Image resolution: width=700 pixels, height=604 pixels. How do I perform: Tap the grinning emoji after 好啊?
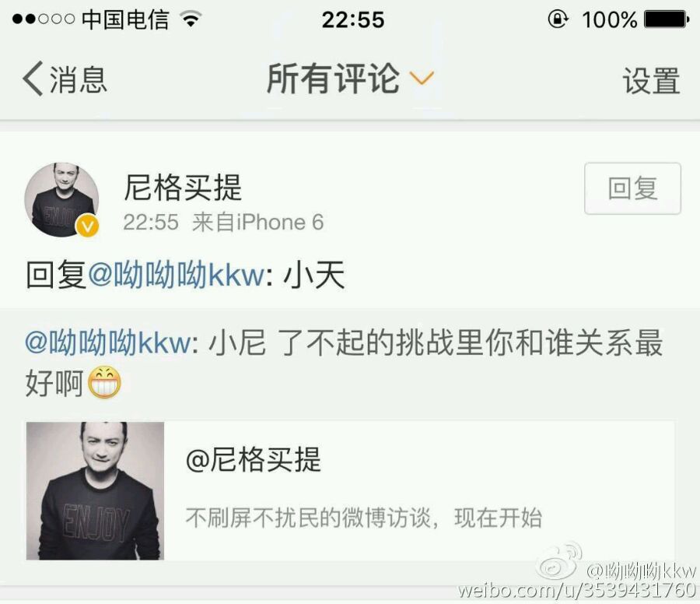104,382
